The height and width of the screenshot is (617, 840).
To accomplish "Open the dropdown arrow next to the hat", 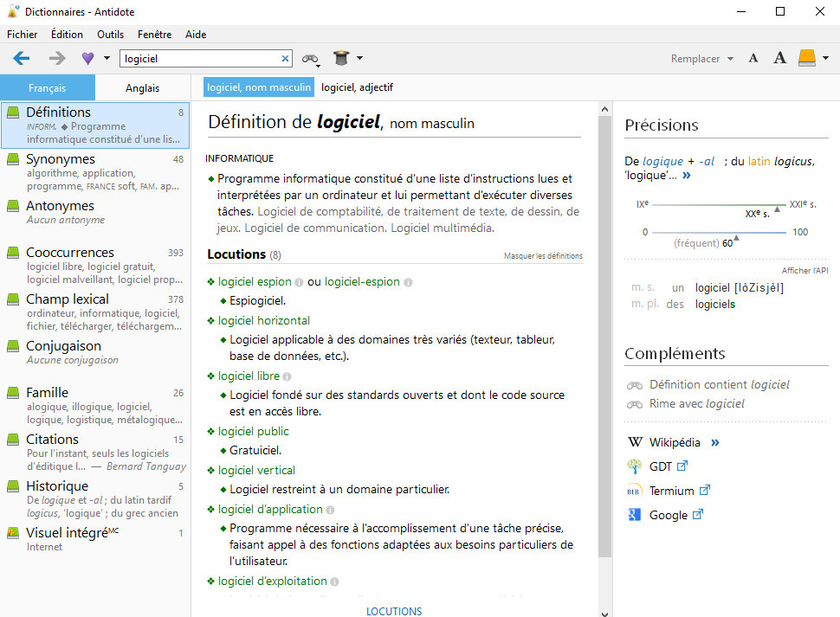I will tap(359, 58).
